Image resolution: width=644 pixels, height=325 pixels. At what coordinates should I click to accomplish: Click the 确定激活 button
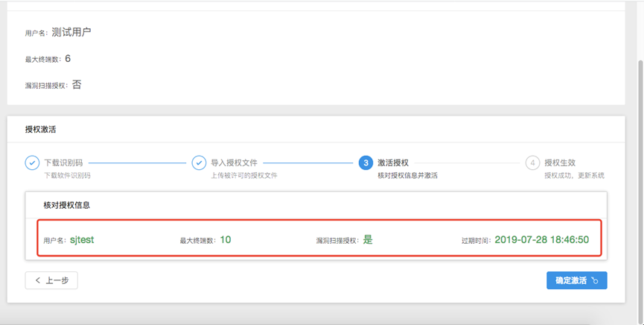pos(577,280)
